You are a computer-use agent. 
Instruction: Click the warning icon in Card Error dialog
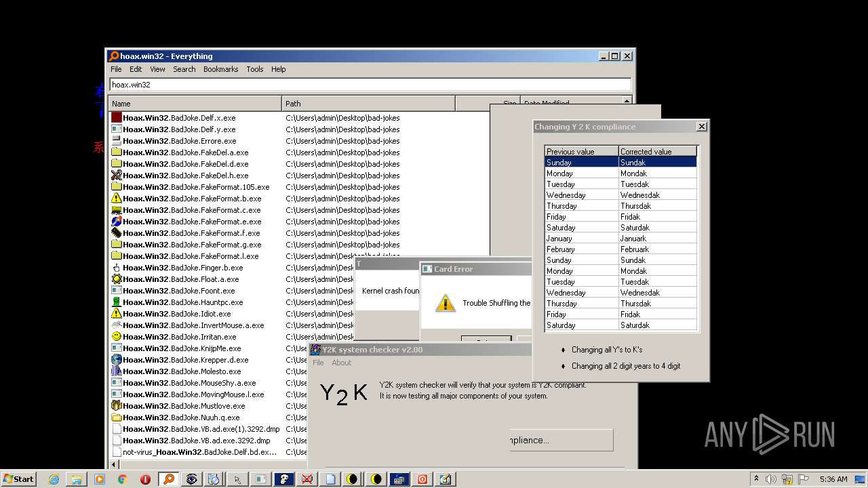click(446, 303)
